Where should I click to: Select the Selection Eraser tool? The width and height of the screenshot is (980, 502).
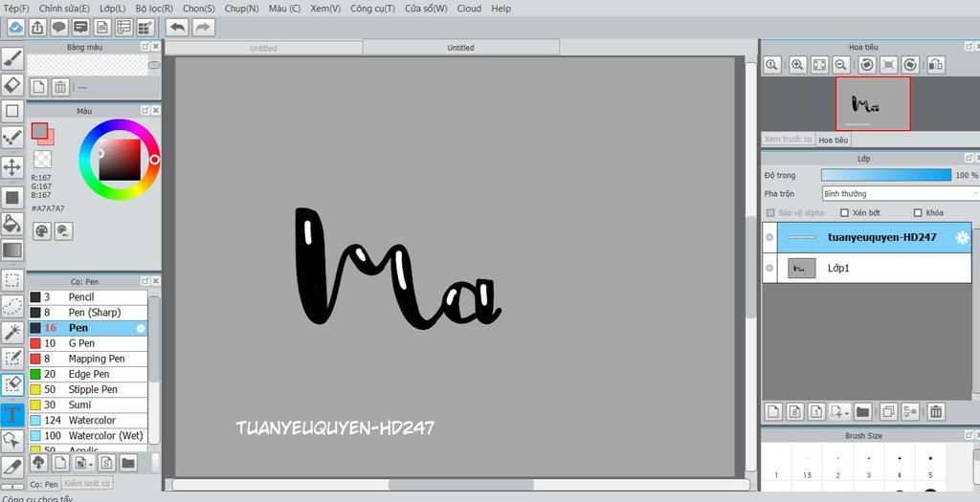click(x=12, y=384)
